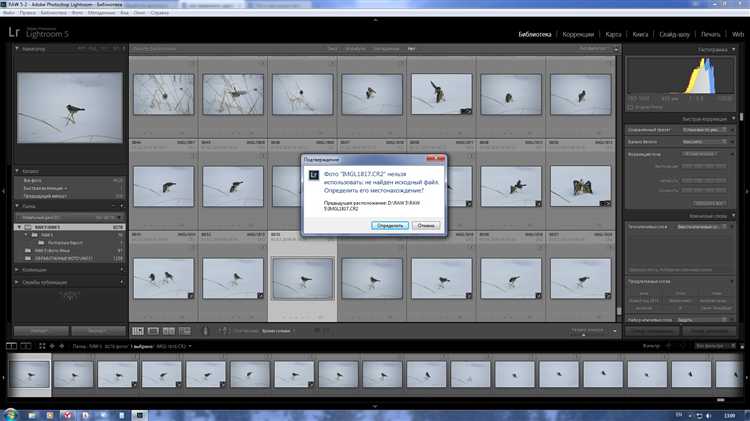Open the Map (Карта) module tab
This screenshot has width=750, height=421.
tap(613, 34)
